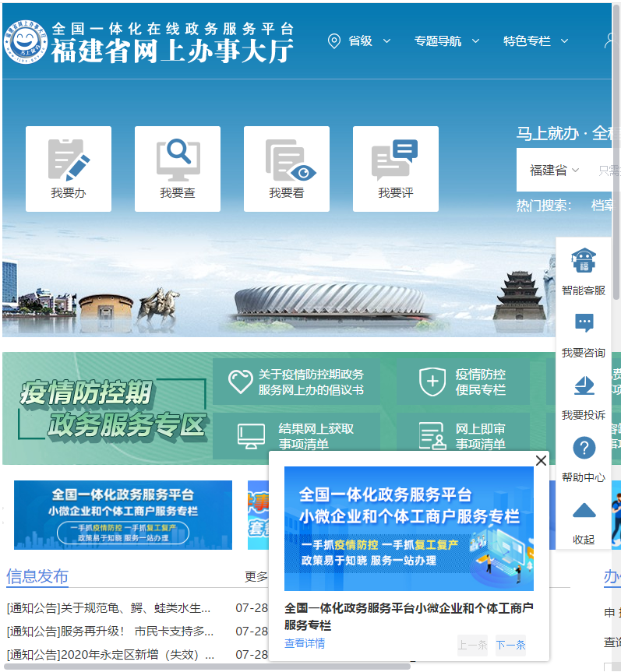Click heart icon of 疫情防控期政务服务网上办 proposal
Screen dimensions: 621x672
(x=240, y=382)
